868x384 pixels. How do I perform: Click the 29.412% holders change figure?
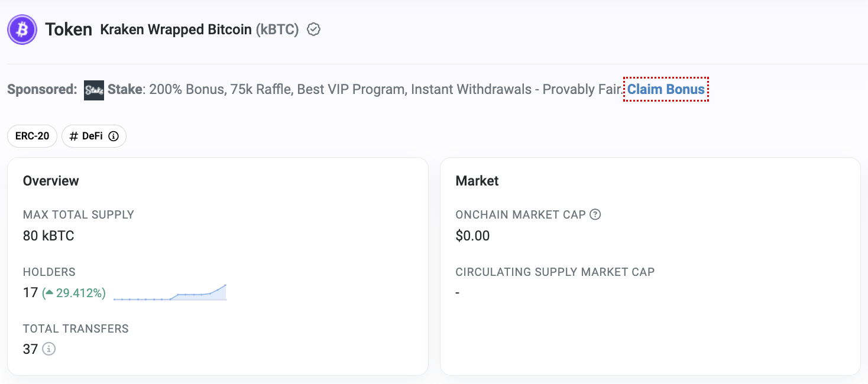(x=80, y=293)
